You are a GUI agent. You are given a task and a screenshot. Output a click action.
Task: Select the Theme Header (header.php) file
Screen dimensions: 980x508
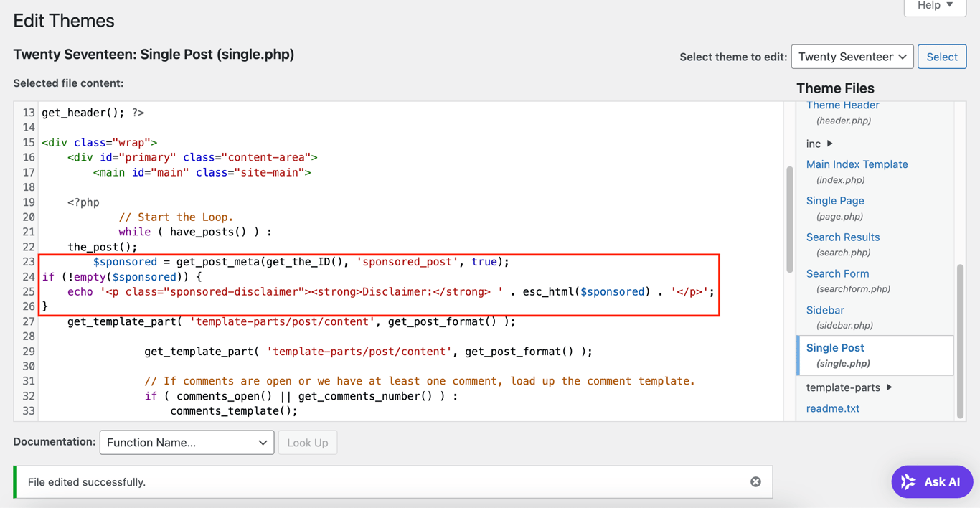coord(842,105)
